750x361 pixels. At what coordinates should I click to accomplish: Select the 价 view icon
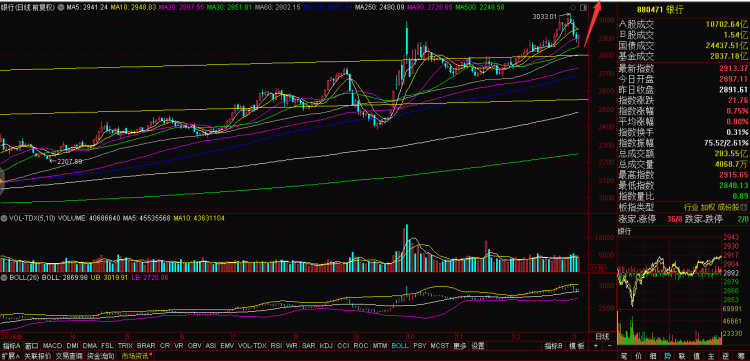639,356
